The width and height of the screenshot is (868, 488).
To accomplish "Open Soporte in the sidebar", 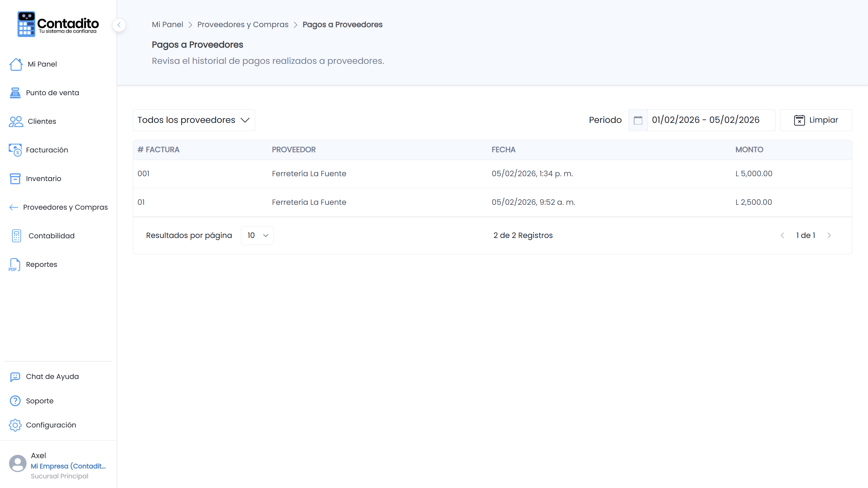I will click(39, 401).
